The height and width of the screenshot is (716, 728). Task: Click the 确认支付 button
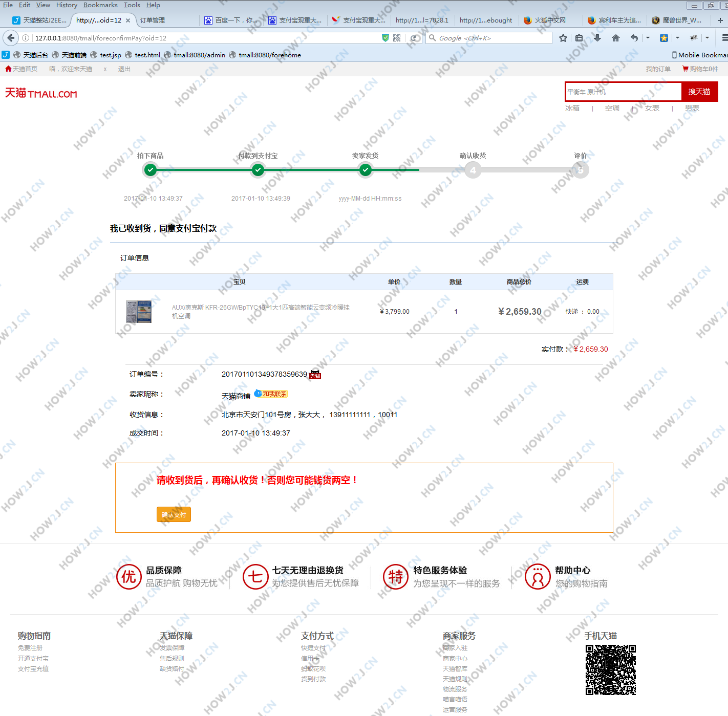(x=174, y=514)
